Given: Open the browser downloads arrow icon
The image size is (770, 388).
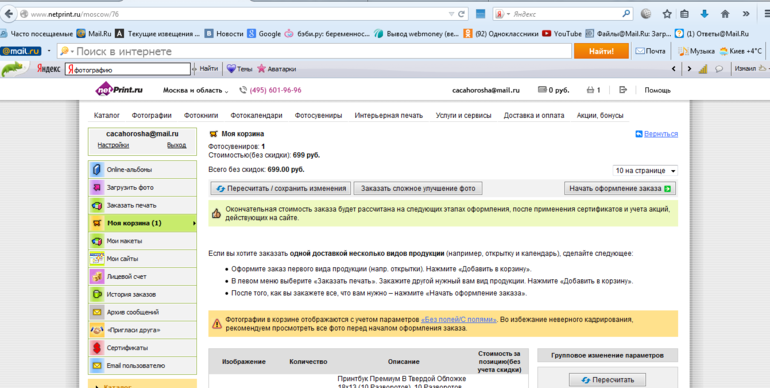Looking at the screenshot, I should click(x=704, y=14).
